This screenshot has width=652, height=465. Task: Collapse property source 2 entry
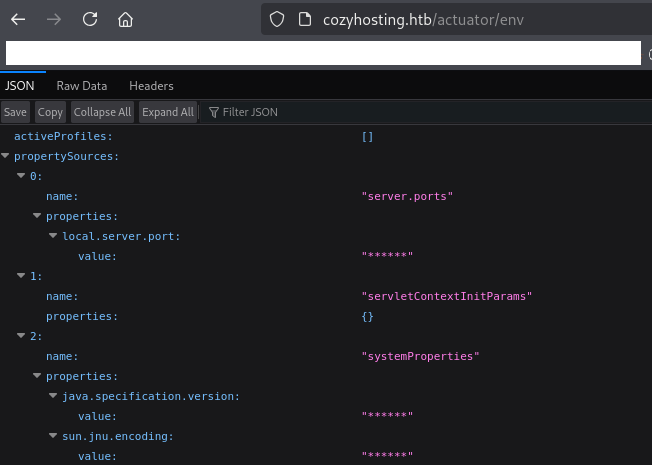click(22, 336)
